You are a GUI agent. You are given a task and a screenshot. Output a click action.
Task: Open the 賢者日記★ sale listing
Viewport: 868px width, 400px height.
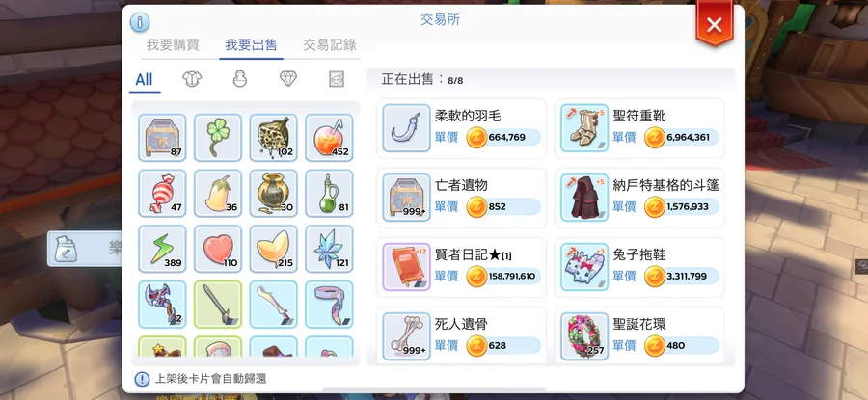[462, 267]
